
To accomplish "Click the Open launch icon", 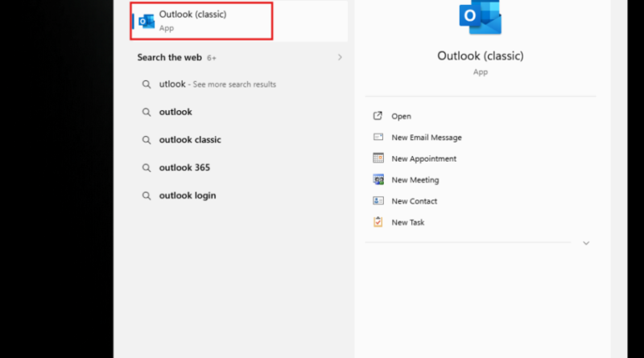I will point(378,116).
